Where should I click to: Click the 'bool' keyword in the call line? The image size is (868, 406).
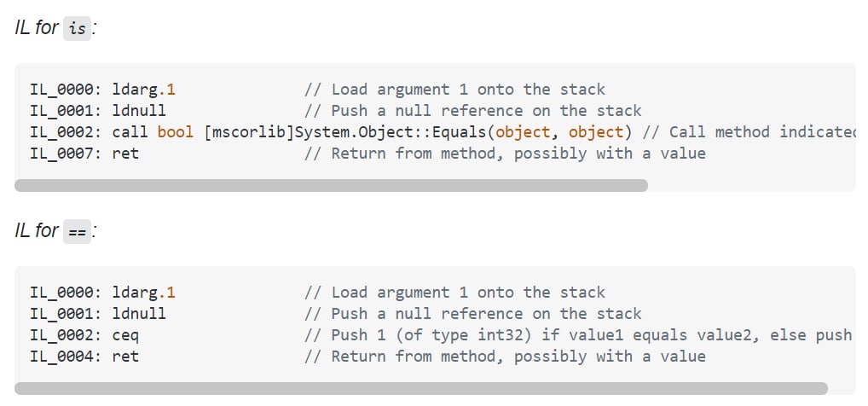tap(176, 132)
